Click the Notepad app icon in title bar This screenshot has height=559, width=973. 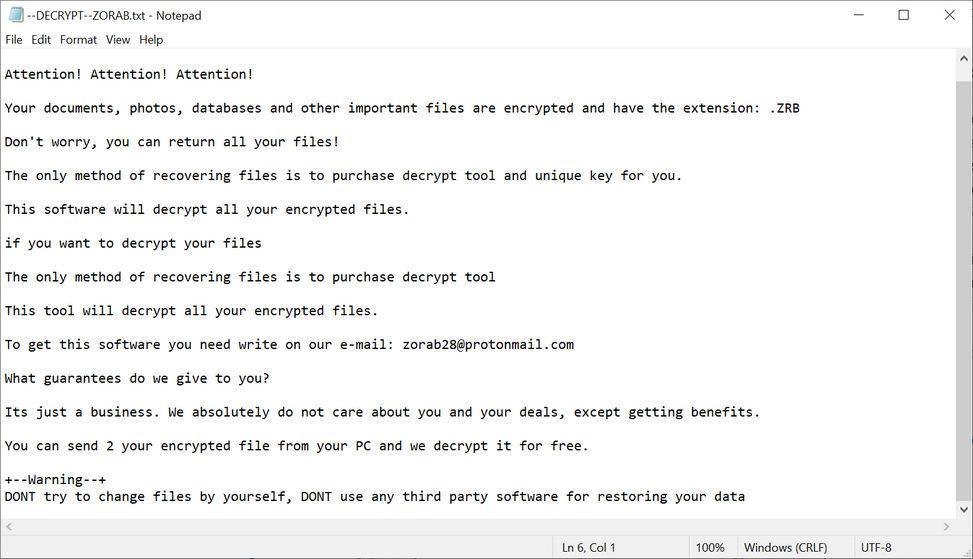(15, 15)
